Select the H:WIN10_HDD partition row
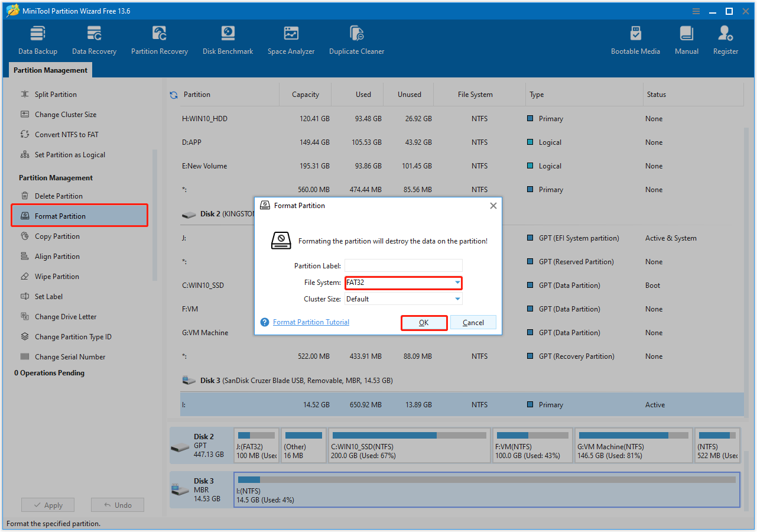The height and width of the screenshot is (532, 757). coord(461,119)
